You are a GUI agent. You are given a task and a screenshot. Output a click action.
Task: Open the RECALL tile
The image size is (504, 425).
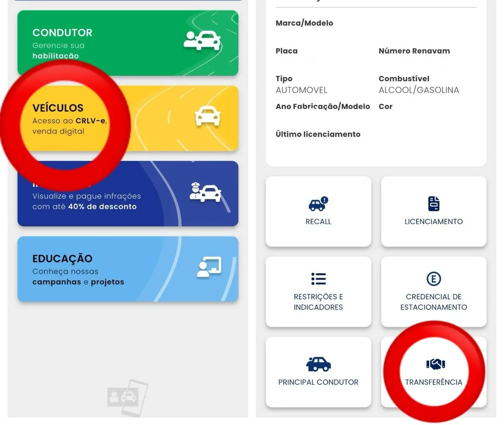pyautogui.click(x=318, y=211)
